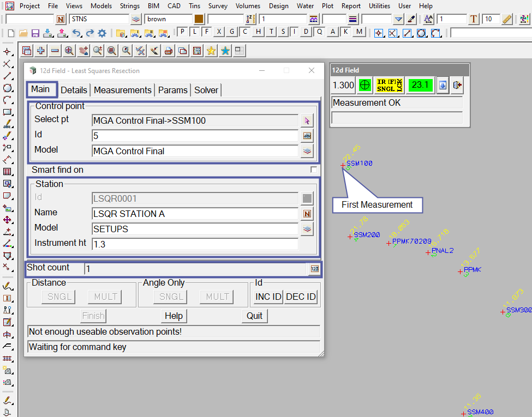Click the Quit button
Screen dimensions: 532x417
tap(254, 316)
